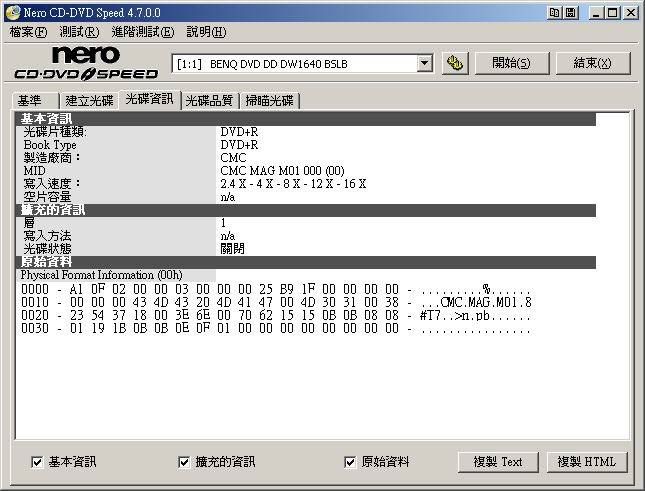Click the 複製 HTML button
645x491 pixels.
tap(587, 462)
